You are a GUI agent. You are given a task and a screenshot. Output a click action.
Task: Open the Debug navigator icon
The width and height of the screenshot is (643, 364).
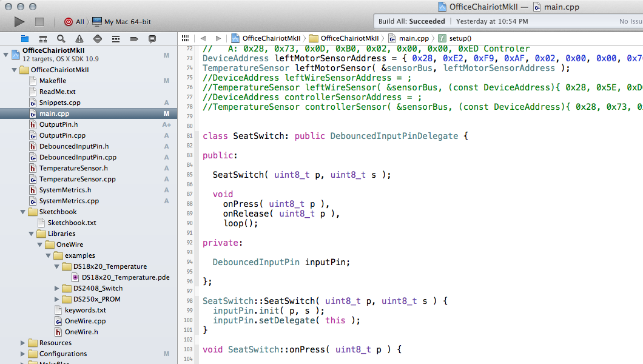[116, 39]
